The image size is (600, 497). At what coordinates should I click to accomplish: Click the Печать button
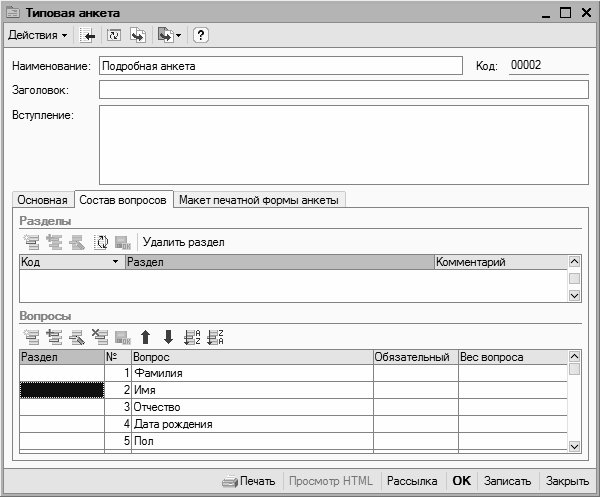click(248, 481)
